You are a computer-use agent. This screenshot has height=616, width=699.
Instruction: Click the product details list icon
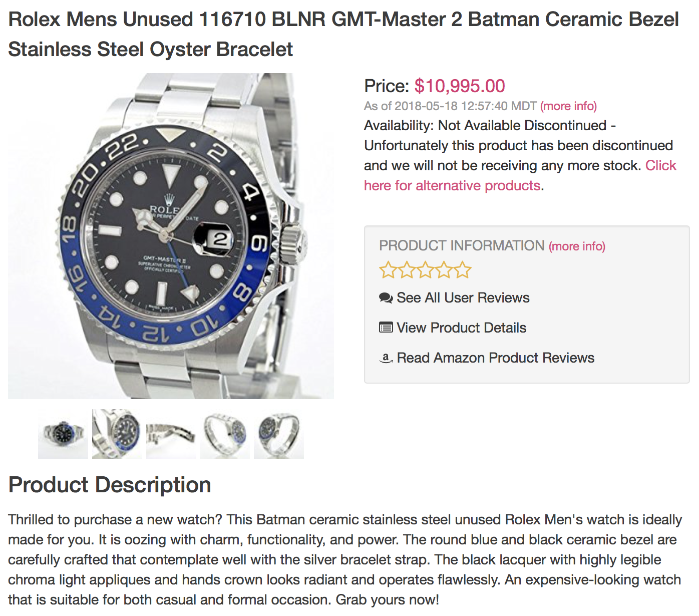tap(386, 328)
